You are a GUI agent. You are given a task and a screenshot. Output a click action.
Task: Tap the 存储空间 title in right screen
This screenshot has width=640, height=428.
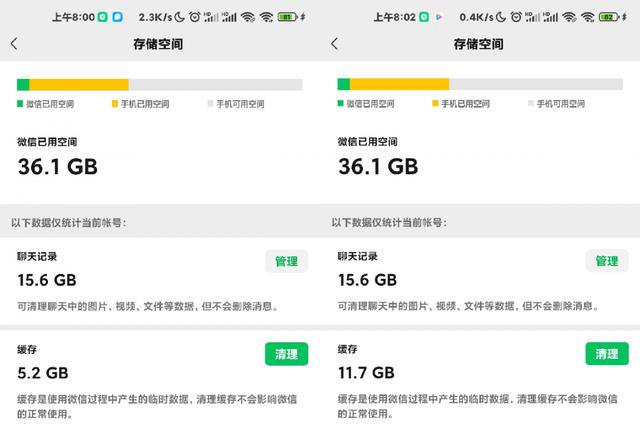(x=478, y=44)
